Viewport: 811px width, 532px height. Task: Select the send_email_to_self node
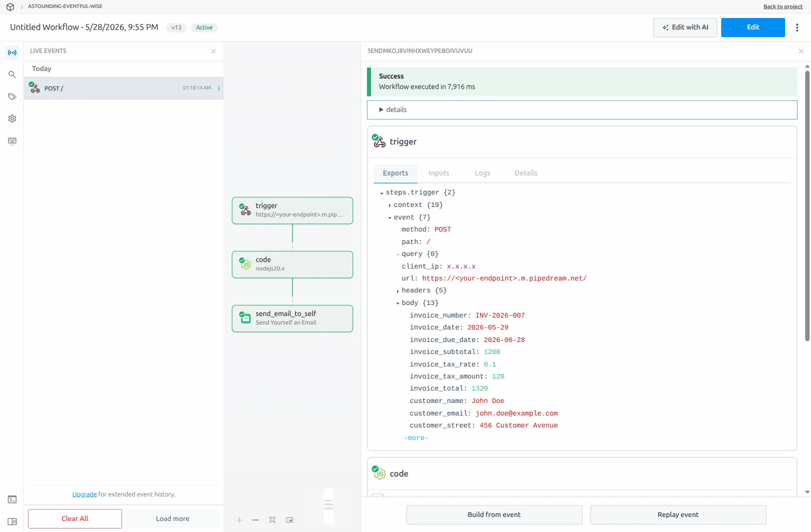[x=292, y=318]
